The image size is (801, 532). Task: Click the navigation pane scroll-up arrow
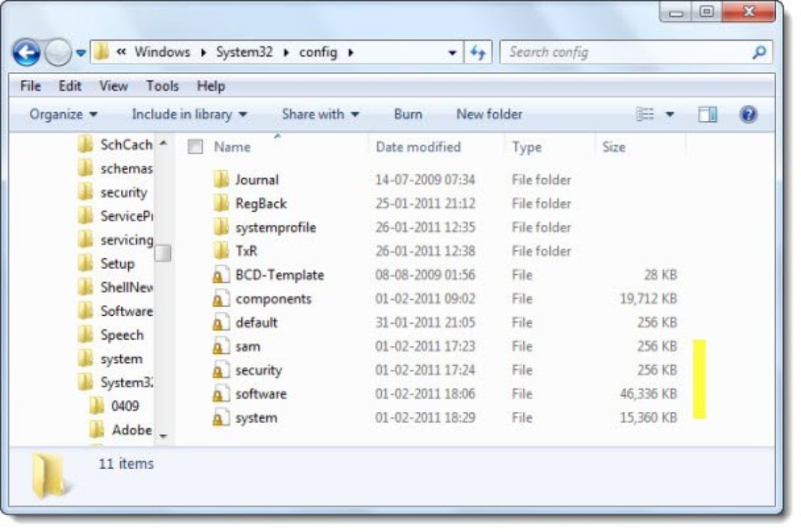tap(163, 143)
